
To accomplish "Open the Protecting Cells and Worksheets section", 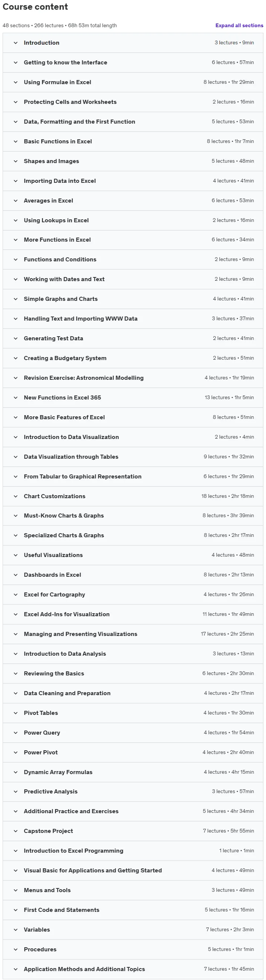I will click(x=133, y=102).
